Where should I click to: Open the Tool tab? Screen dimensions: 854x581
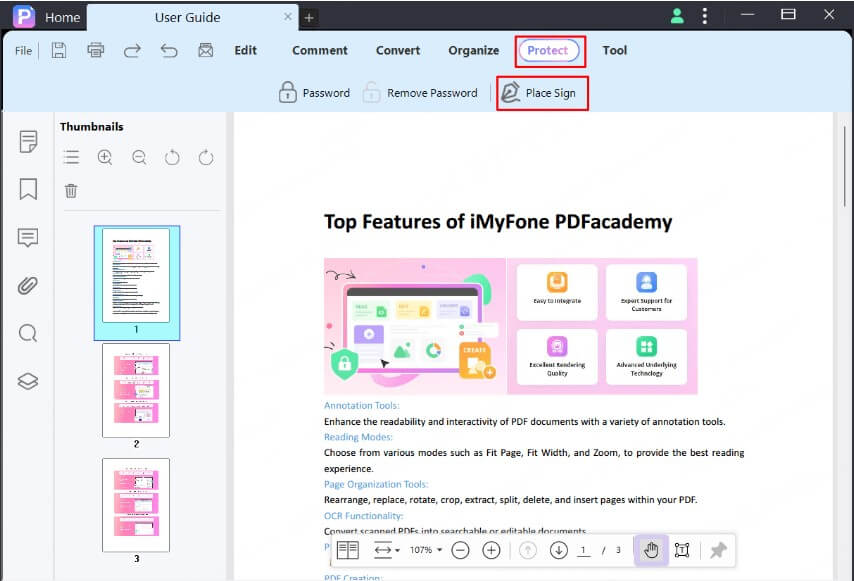pos(614,51)
